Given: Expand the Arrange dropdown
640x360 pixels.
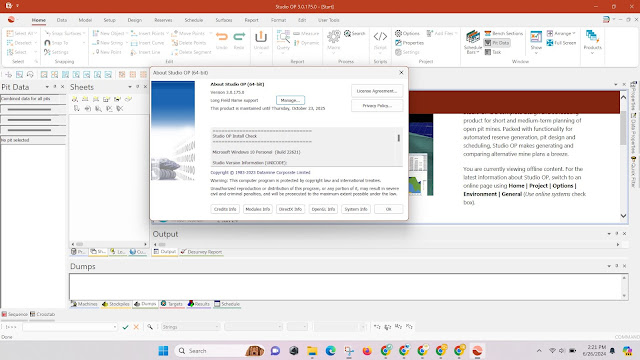Looking at the screenshot, I should (x=573, y=33).
